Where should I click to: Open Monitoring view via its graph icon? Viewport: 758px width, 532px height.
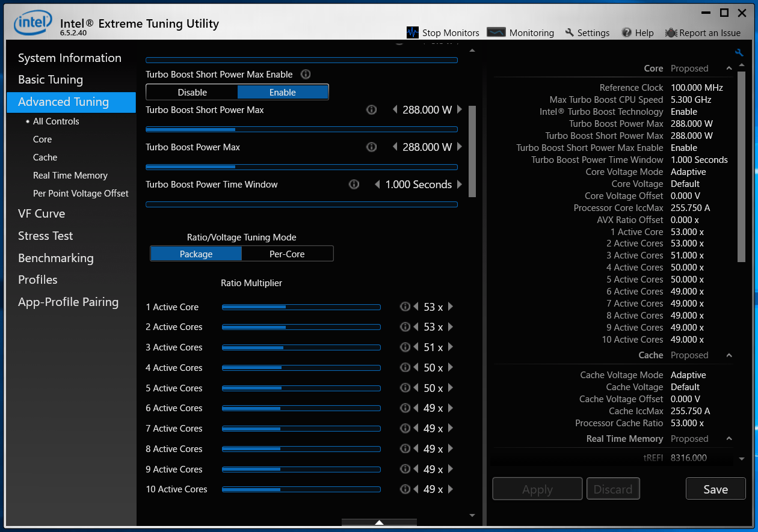tap(496, 32)
